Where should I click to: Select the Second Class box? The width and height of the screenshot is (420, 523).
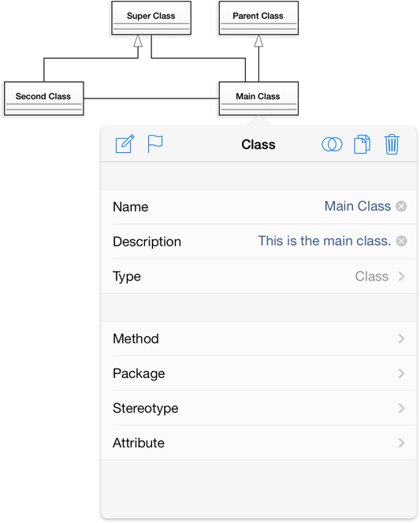[x=43, y=98]
